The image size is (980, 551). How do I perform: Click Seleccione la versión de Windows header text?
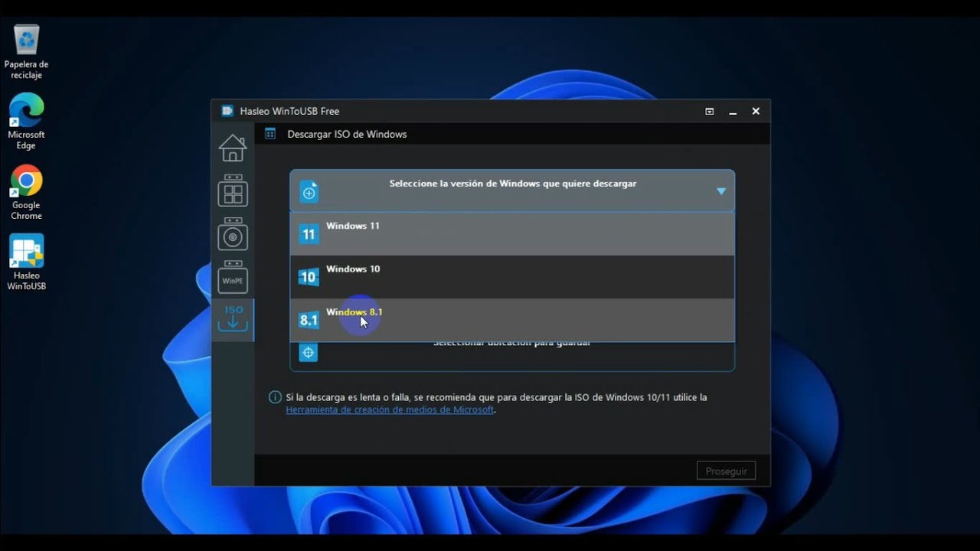point(513,184)
